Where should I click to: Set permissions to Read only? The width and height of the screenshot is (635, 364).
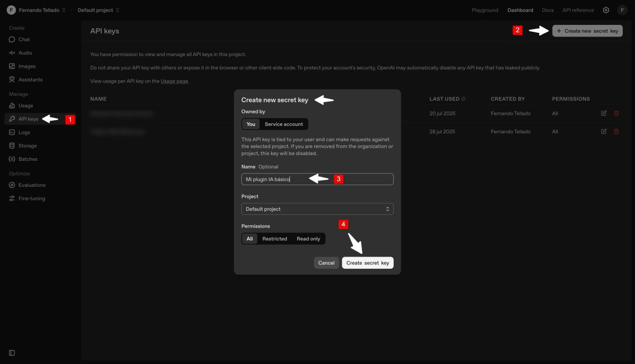point(308,239)
